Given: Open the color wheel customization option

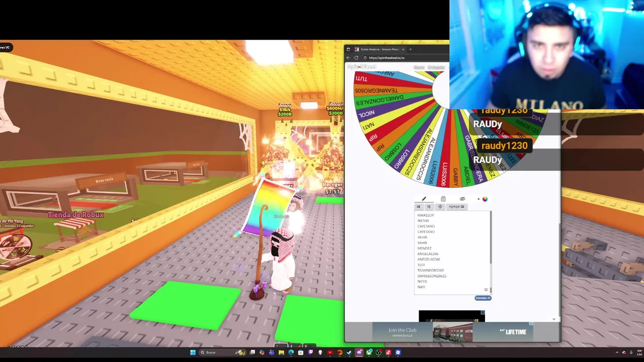Looking at the screenshot, I should click(x=485, y=199).
